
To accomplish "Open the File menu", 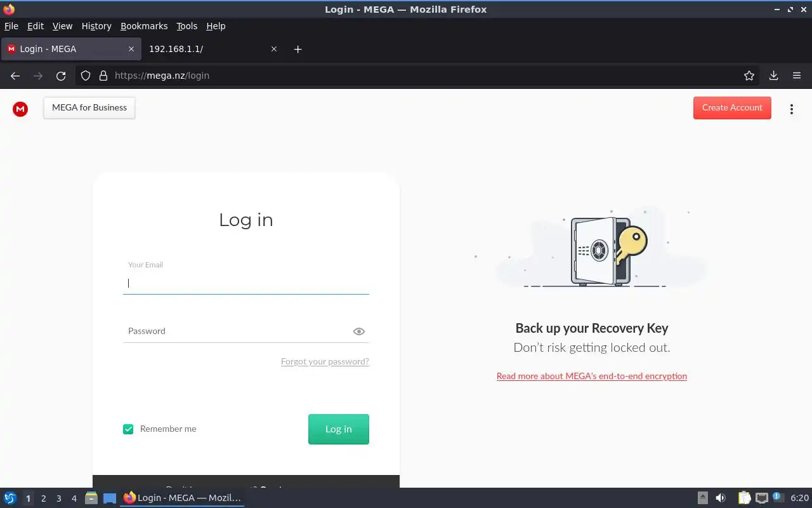I will [x=11, y=26].
